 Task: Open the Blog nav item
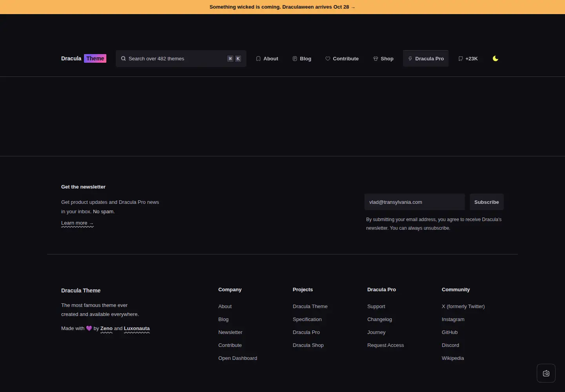(302, 59)
